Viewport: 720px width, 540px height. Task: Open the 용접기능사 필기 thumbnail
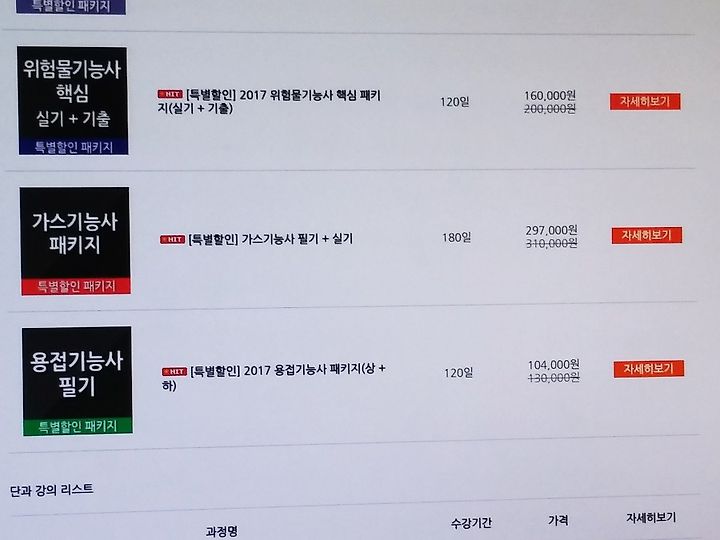pyautogui.click(x=77, y=381)
